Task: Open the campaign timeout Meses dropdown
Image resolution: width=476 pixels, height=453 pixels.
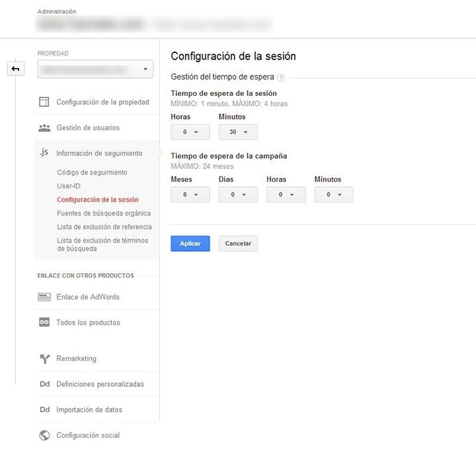Action: (190, 194)
